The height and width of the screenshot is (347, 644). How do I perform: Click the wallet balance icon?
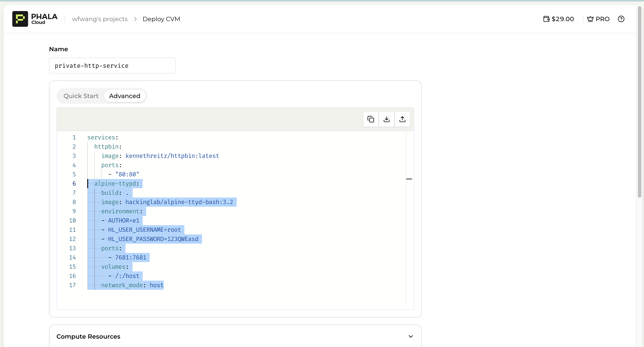546,19
